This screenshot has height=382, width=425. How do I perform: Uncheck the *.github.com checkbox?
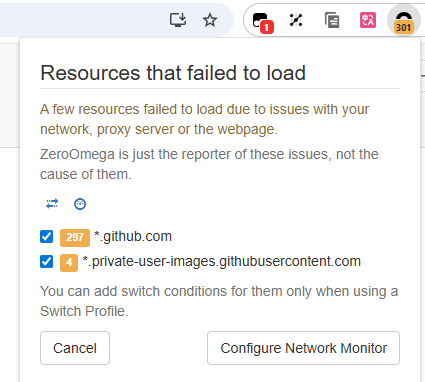pyautogui.click(x=46, y=237)
